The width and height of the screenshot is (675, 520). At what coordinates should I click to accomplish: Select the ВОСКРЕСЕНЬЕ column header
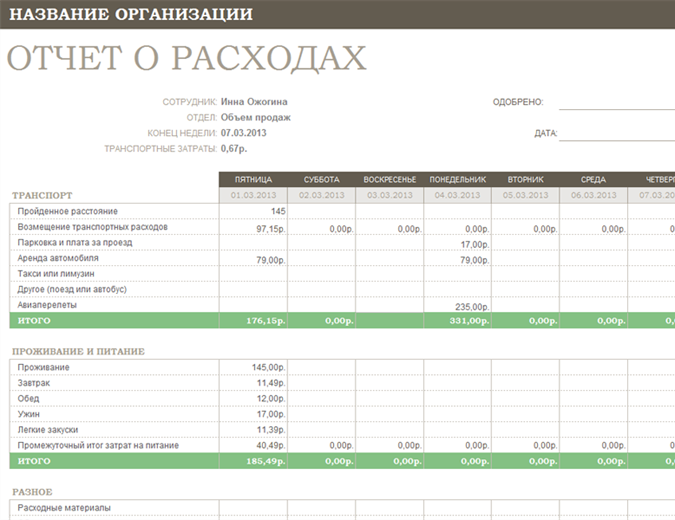point(389,179)
